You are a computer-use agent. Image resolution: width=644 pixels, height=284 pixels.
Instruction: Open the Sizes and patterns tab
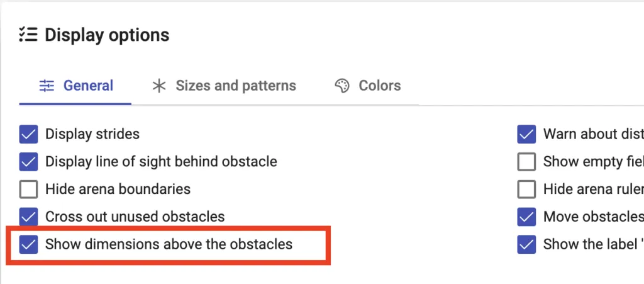224,86
